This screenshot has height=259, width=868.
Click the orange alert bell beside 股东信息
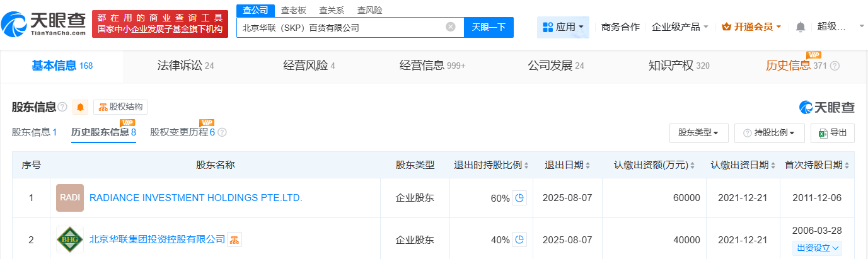[81, 107]
